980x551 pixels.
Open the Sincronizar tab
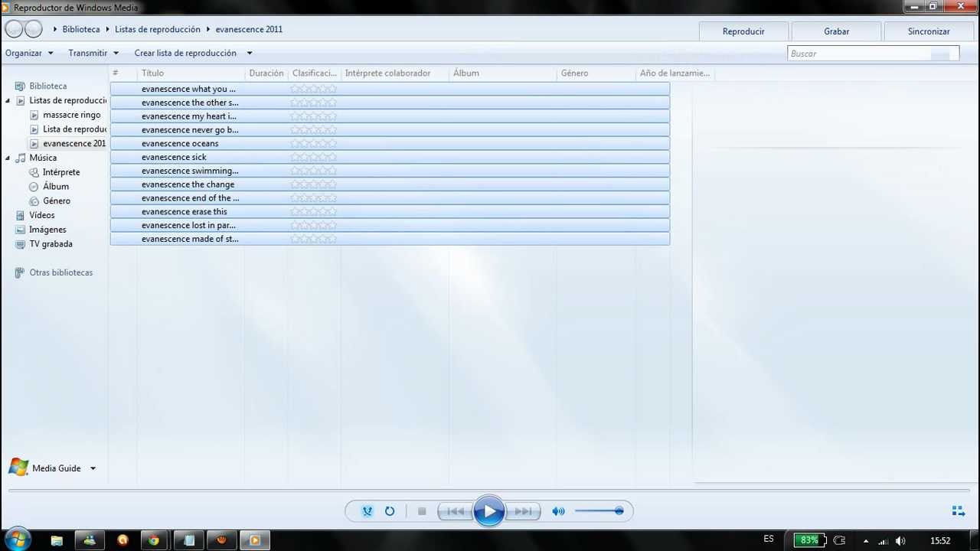[929, 31]
